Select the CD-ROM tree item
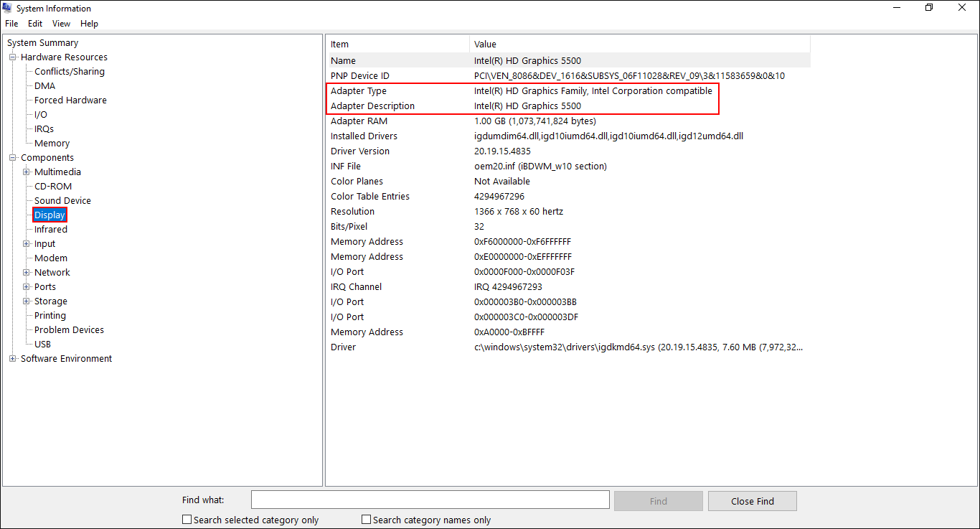The height and width of the screenshot is (529, 980). click(53, 187)
